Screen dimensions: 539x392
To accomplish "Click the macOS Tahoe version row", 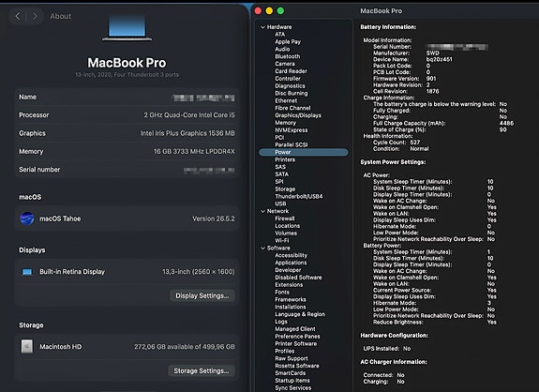I will [127, 219].
